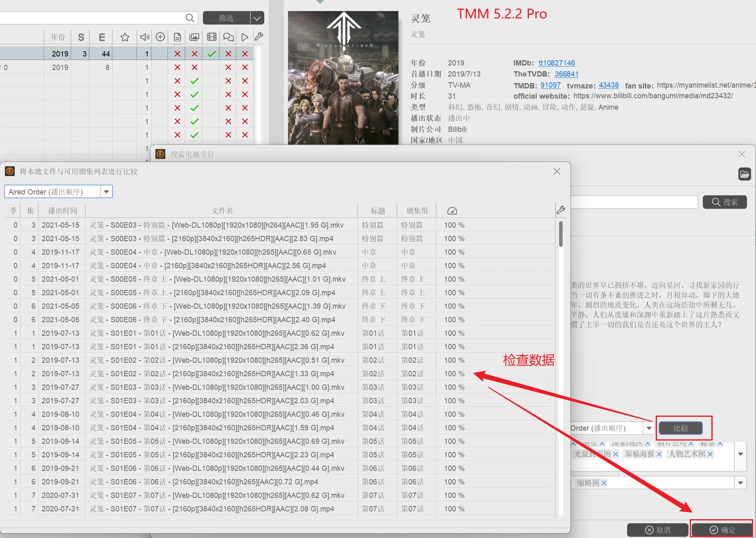Image resolution: width=756 pixels, height=538 pixels.
Task: Click the image artwork column header icon
Action: pos(194,37)
